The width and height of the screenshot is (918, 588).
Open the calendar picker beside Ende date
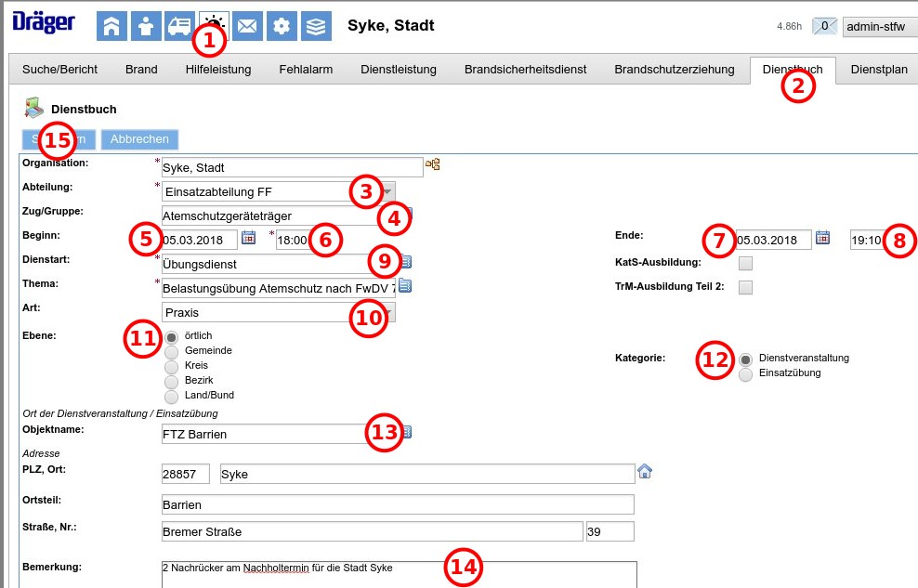[x=823, y=238]
